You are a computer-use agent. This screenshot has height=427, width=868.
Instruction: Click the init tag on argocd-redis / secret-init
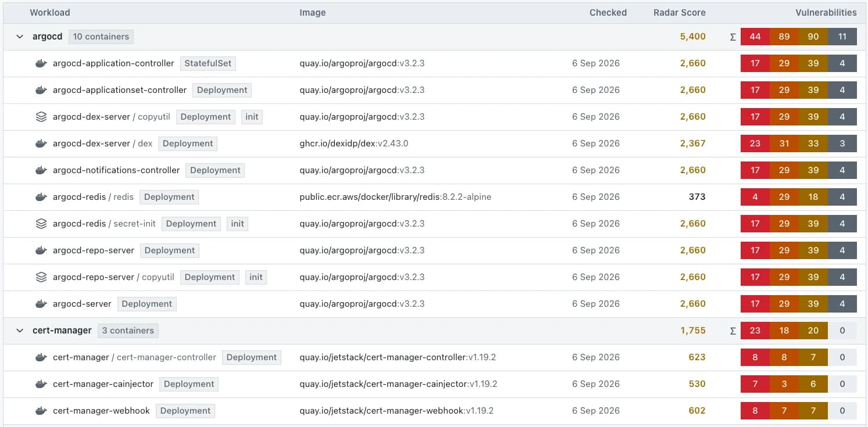pyautogui.click(x=238, y=224)
